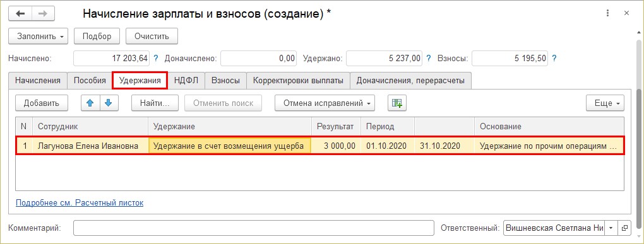Open the Подробнее см. Расчетный листок link
This screenshot has height=244, width=644.
(x=80, y=202)
